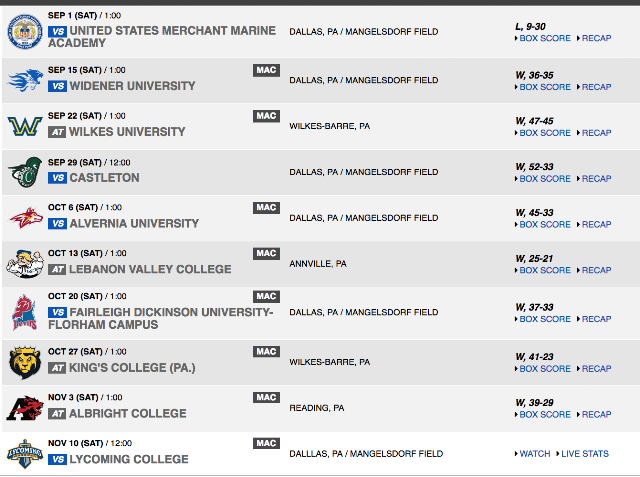
Task: Open Wilkes University opponent name link
Action: pyautogui.click(x=127, y=132)
